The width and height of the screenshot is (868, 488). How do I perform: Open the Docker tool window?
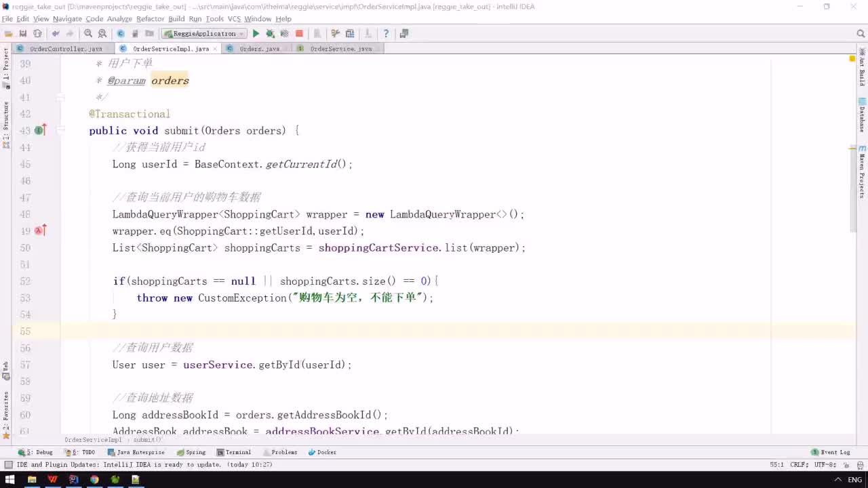[x=322, y=452]
